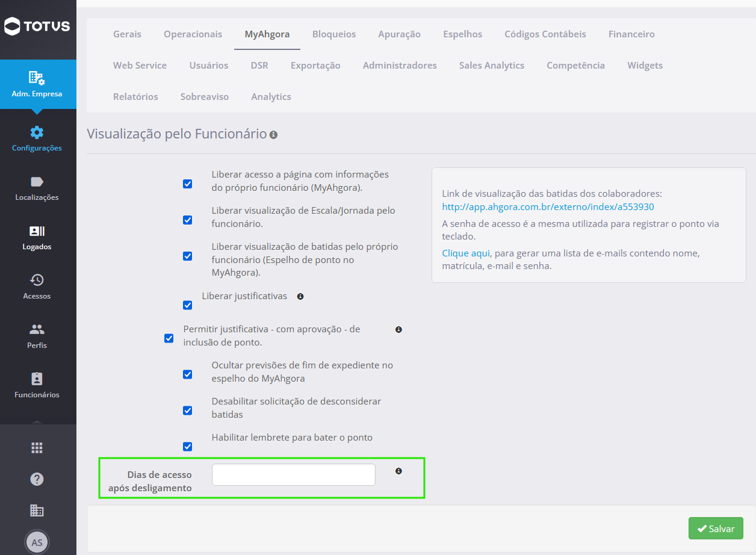Select the MyAhgora tab
Viewport: 756px width, 555px height.
point(267,34)
